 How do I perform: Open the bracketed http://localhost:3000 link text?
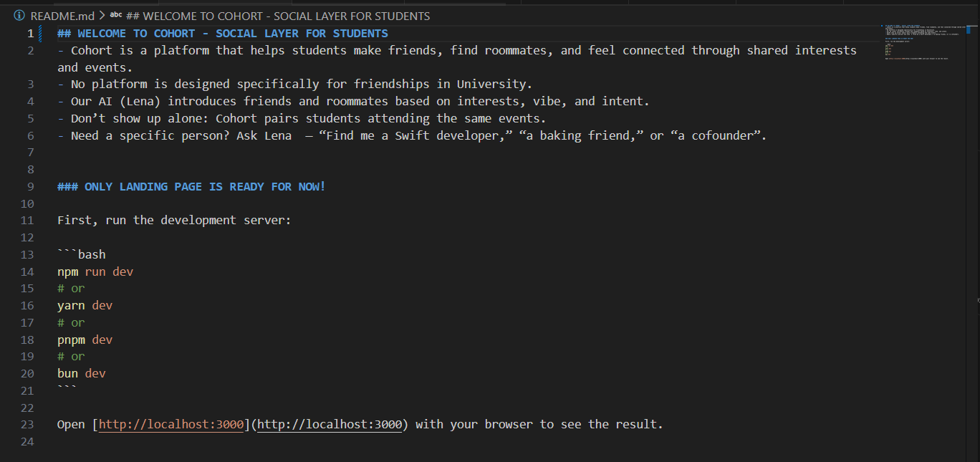tap(171, 425)
